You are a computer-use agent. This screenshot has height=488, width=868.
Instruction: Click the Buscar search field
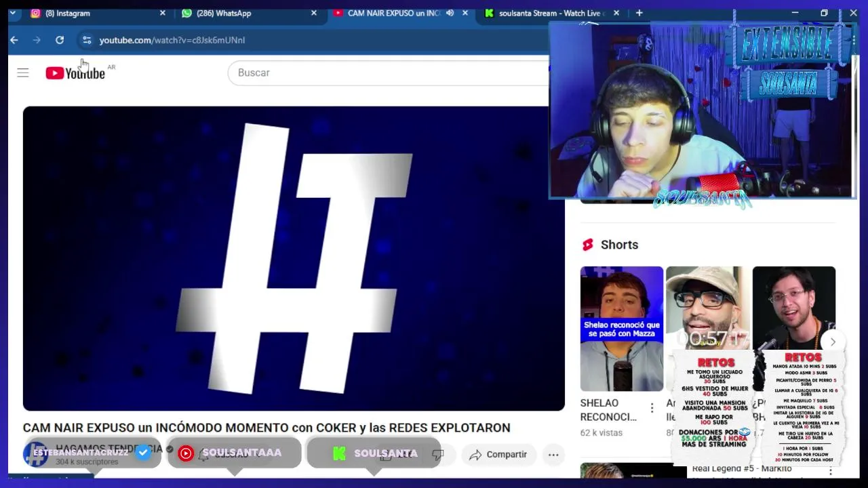[x=390, y=73]
